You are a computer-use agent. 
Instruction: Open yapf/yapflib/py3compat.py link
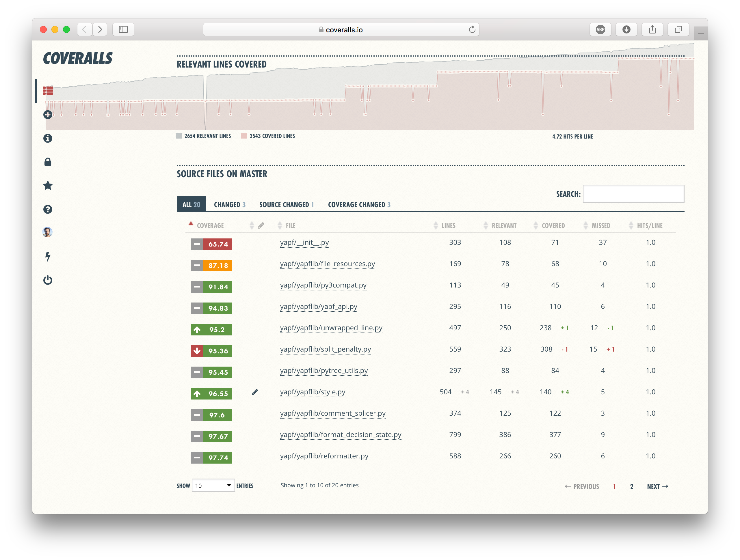pos(323,285)
